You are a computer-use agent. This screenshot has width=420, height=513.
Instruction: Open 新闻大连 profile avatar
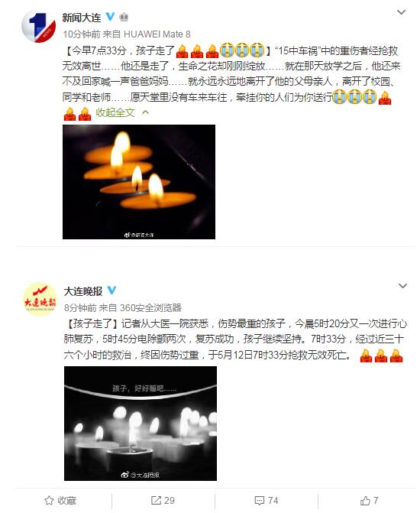pyautogui.click(x=38, y=26)
